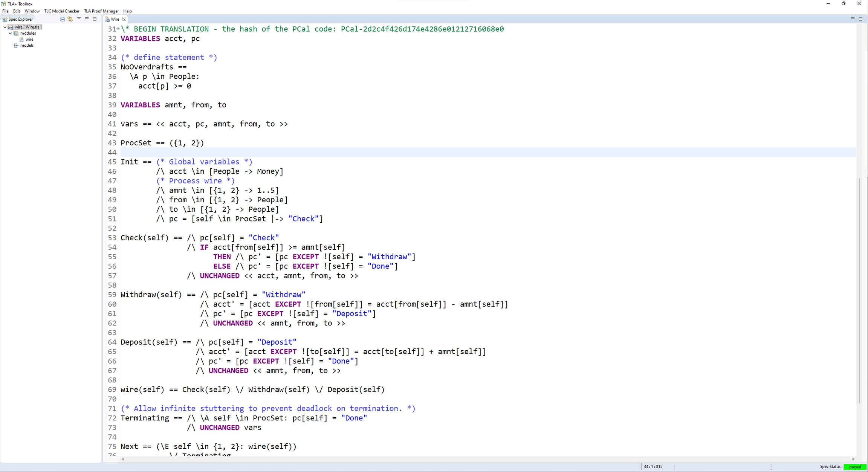Image resolution: width=868 pixels, height=472 pixels.
Task: Open the TLC Model Checker menu
Action: (x=61, y=11)
